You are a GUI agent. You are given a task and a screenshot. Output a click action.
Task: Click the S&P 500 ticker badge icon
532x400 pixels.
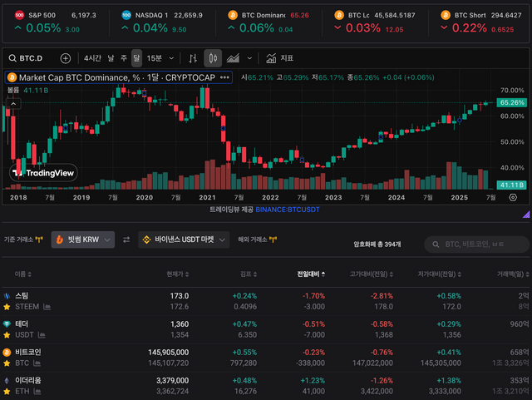[x=19, y=15]
